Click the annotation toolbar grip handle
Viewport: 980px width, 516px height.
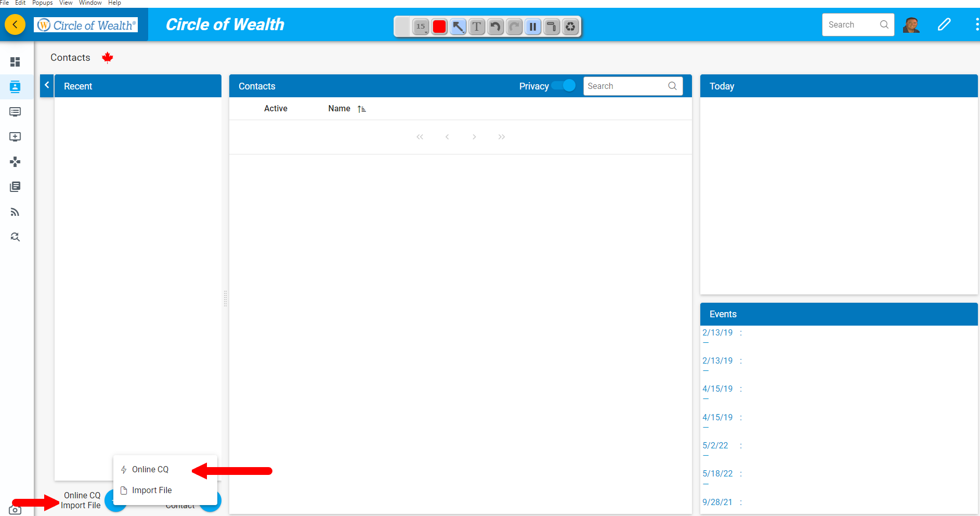click(402, 27)
